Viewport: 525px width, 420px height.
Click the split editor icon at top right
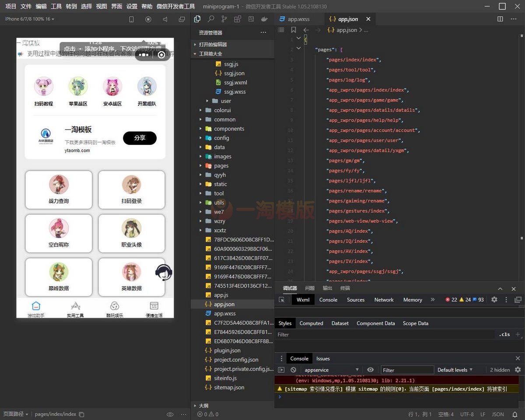[500, 19]
